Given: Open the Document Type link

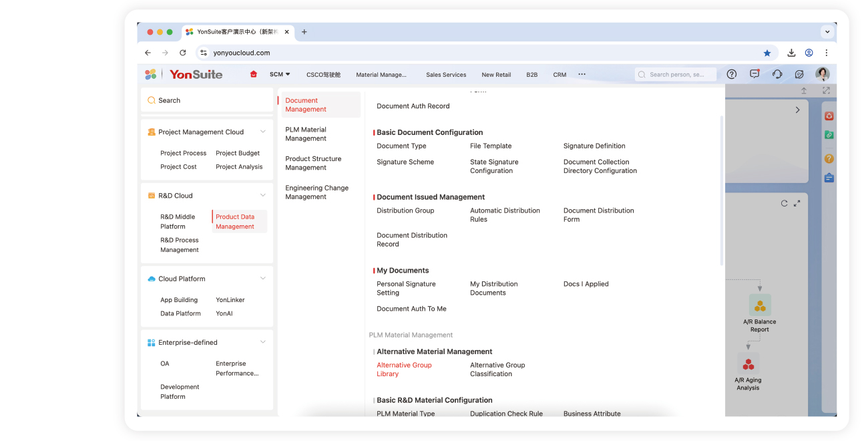Looking at the screenshot, I should [x=401, y=146].
